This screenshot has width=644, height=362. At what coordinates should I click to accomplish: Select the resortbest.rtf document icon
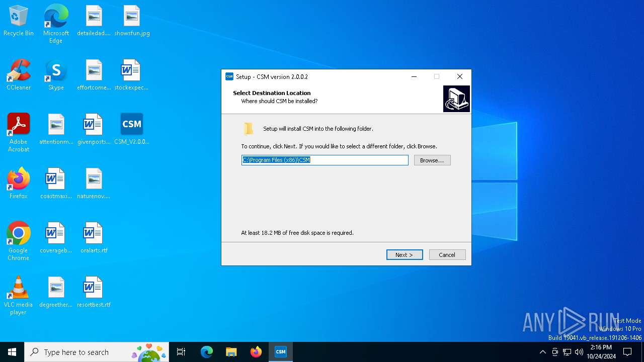94,292
